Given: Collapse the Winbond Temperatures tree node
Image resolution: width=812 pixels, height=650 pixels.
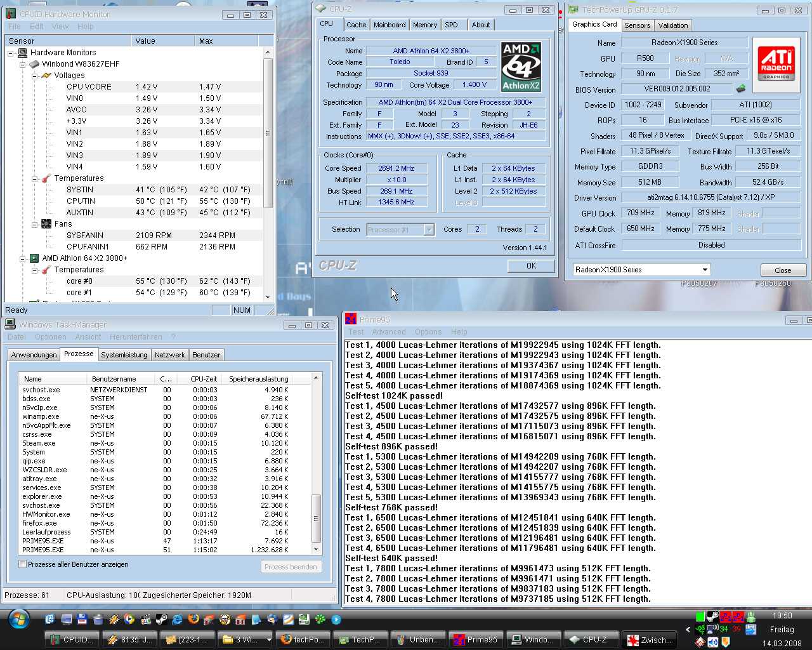Looking at the screenshot, I should click(x=34, y=178).
